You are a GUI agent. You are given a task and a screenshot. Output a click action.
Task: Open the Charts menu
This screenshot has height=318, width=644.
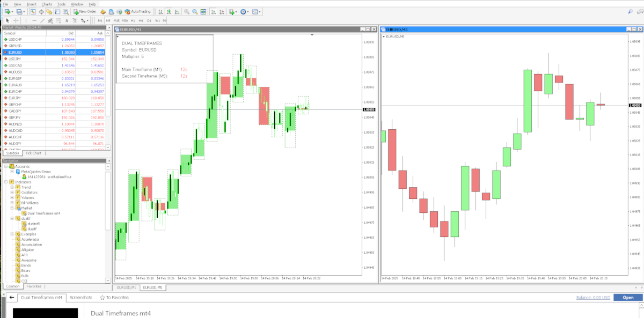coord(47,4)
